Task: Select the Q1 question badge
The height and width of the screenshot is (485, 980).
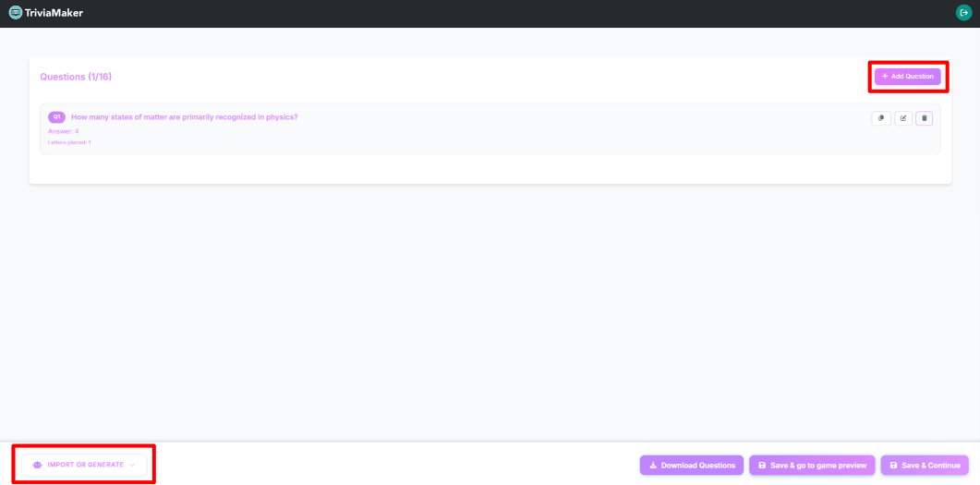Action: (x=56, y=117)
